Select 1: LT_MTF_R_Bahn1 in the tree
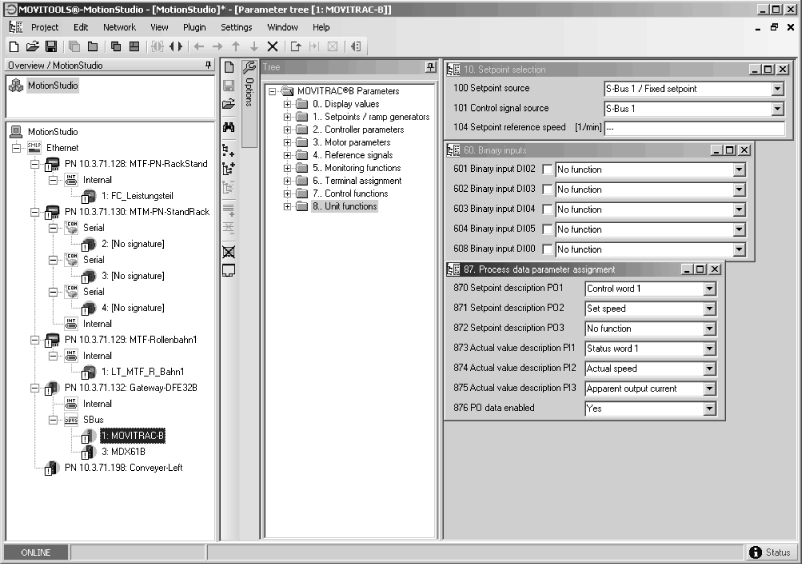This screenshot has height=564, width=802. [x=142, y=372]
